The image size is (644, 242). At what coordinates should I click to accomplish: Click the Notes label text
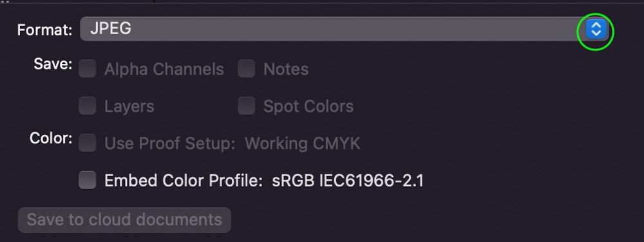click(286, 69)
